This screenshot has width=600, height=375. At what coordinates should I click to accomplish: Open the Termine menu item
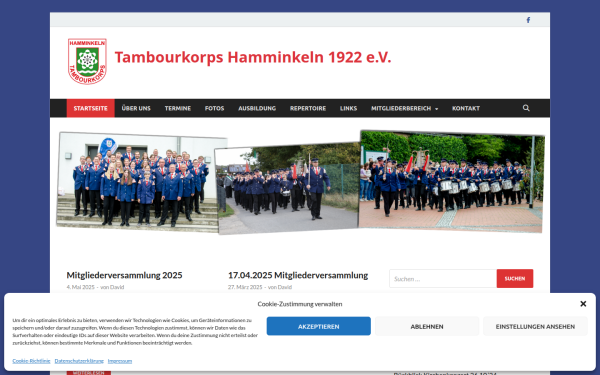pos(178,108)
